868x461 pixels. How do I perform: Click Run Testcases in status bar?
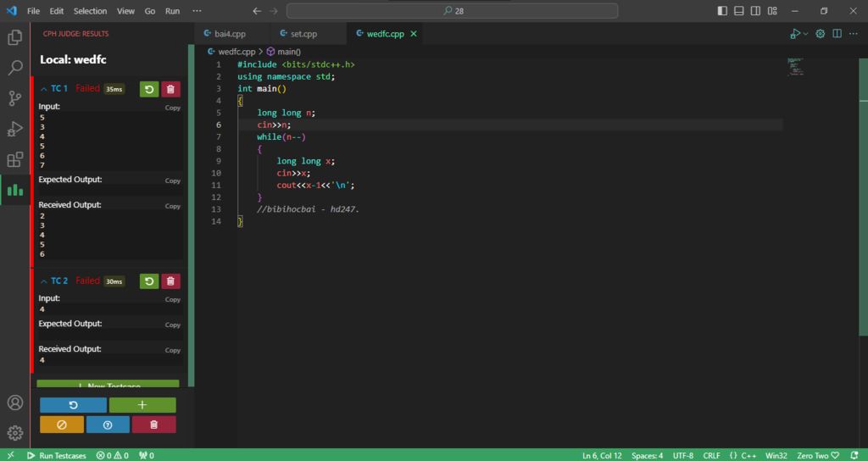pos(57,455)
